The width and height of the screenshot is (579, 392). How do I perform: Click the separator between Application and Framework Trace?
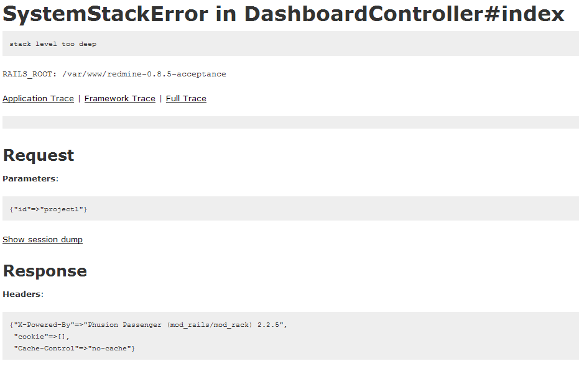pos(79,99)
